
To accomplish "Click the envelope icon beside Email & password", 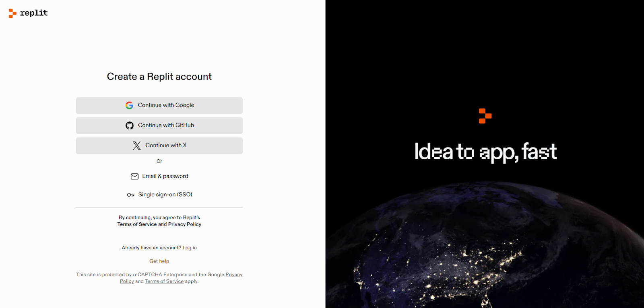I will tap(134, 177).
